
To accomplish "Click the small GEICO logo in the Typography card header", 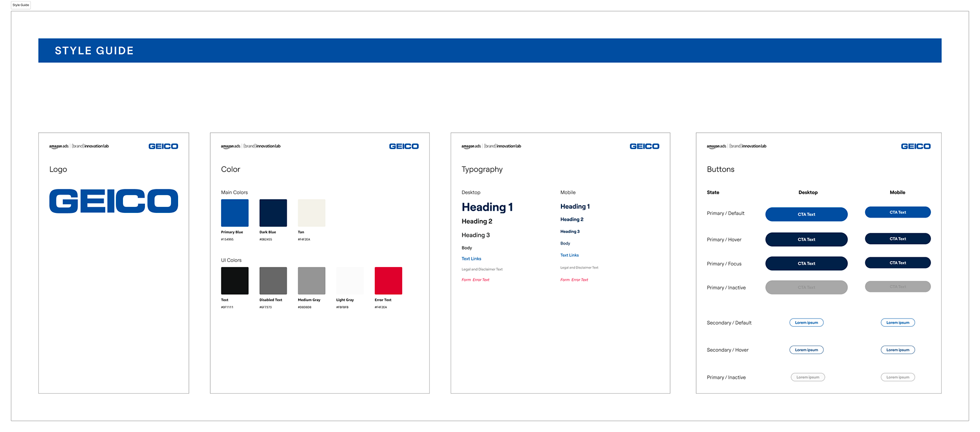I will [644, 147].
